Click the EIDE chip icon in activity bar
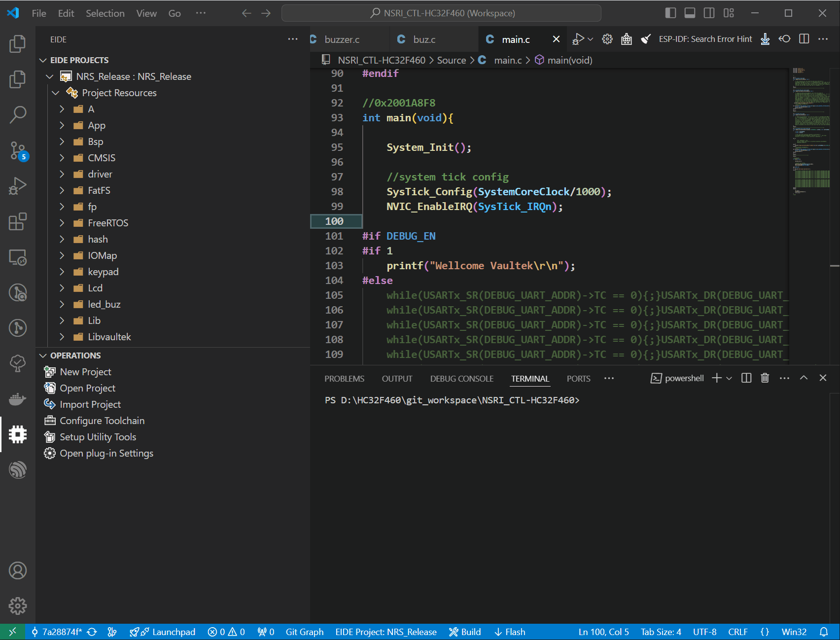Viewport: 840px width, 640px height. [18, 434]
